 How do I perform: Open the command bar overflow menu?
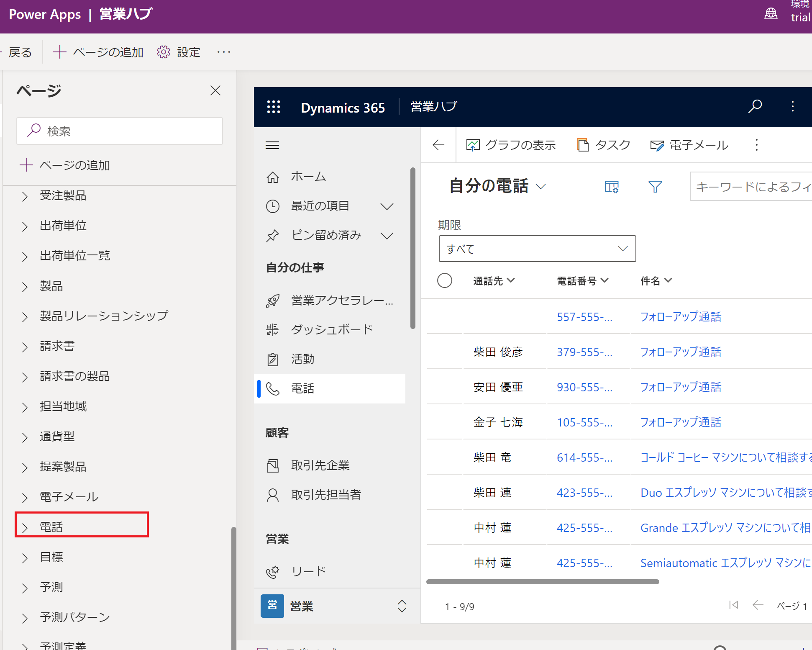click(x=756, y=145)
